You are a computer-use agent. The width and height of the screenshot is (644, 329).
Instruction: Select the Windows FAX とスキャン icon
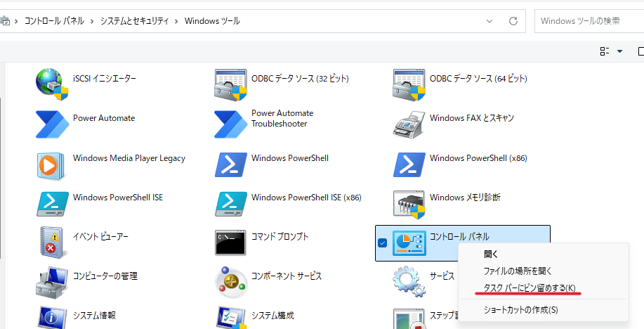(x=409, y=124)
